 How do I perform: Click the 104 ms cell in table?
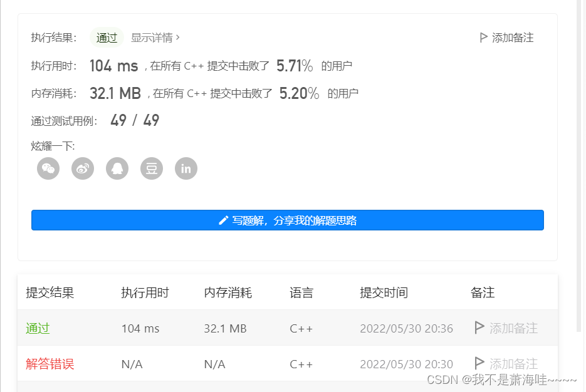point(140,329)
